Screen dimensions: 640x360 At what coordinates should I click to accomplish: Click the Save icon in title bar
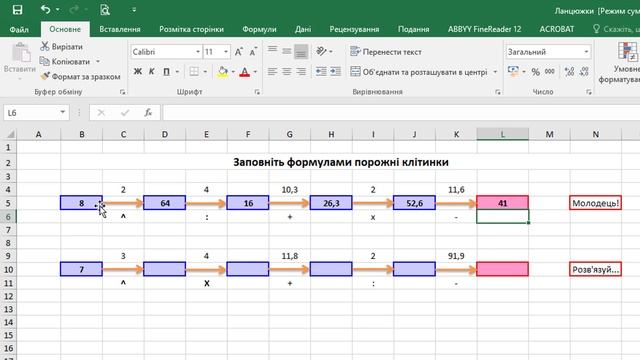[17, 9]
